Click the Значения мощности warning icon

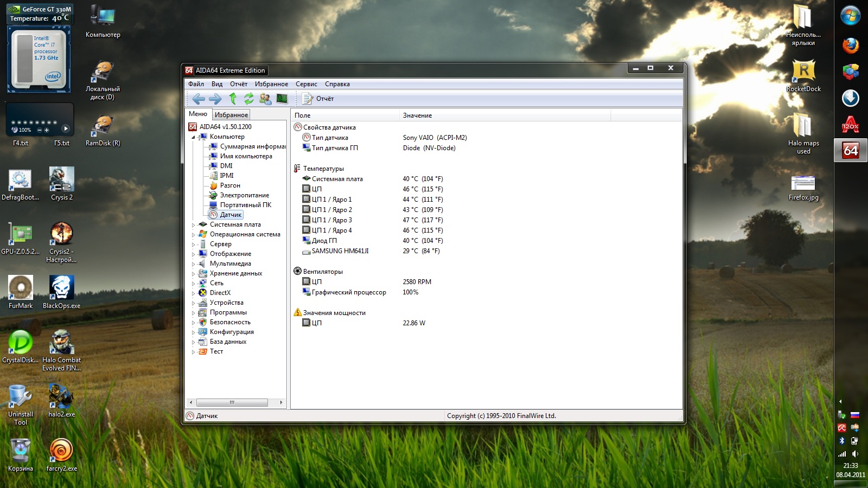click(x=297, y=313)
